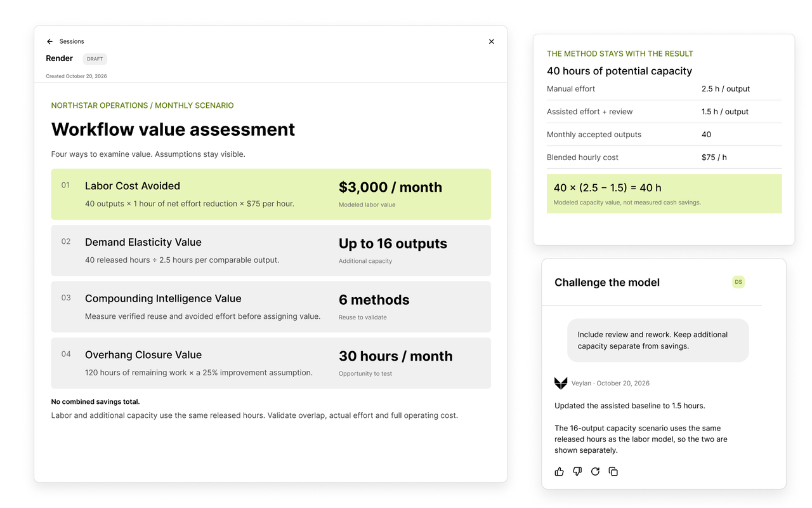Image resolution: width=812 pixels, height=508 pixels.
Task: Click the "30 hours / month" value
Action: point(396,356)
